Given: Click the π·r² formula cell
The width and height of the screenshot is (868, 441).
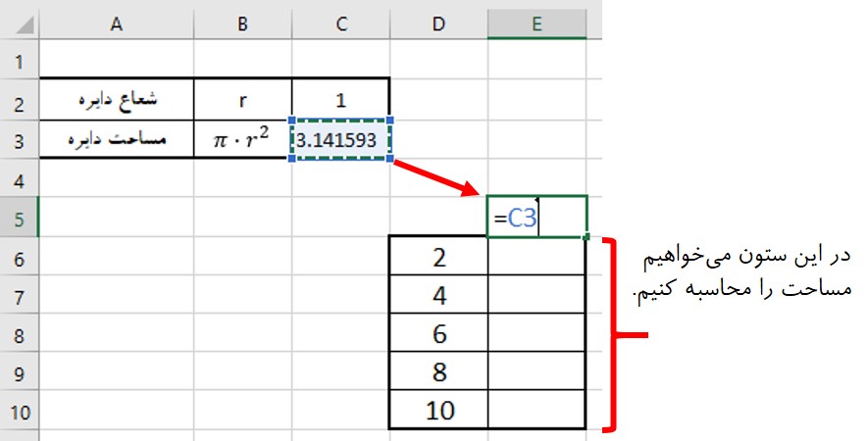Looking at the screenshot, I should pyautogui.click(x=243, y=139).
